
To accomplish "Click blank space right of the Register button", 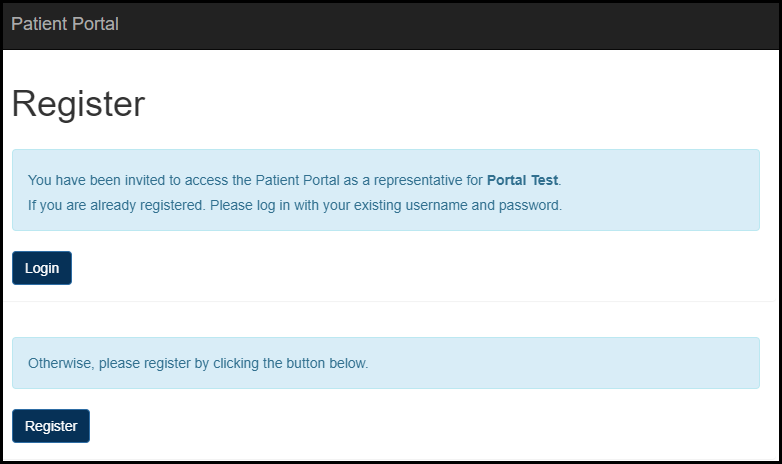I will click(400, 426).
